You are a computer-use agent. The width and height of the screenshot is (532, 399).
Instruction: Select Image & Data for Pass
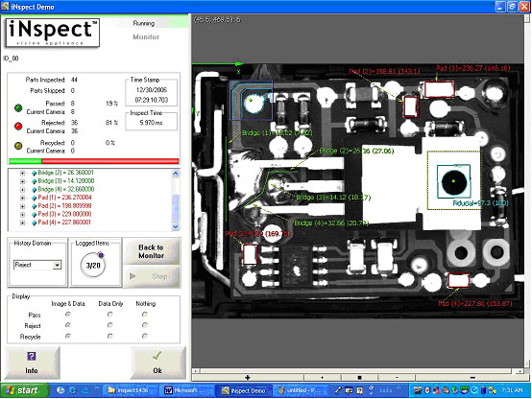pos(68,315)
